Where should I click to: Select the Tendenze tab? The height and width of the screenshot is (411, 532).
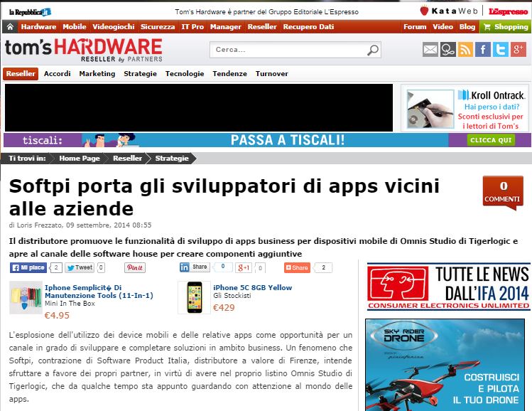[229, 74]
